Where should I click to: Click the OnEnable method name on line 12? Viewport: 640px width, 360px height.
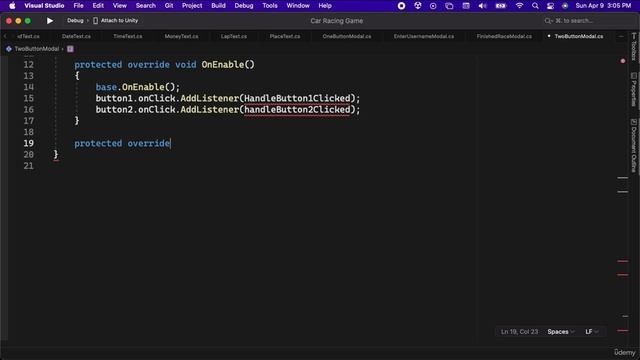pyautogui.click(x=222, y=64)
